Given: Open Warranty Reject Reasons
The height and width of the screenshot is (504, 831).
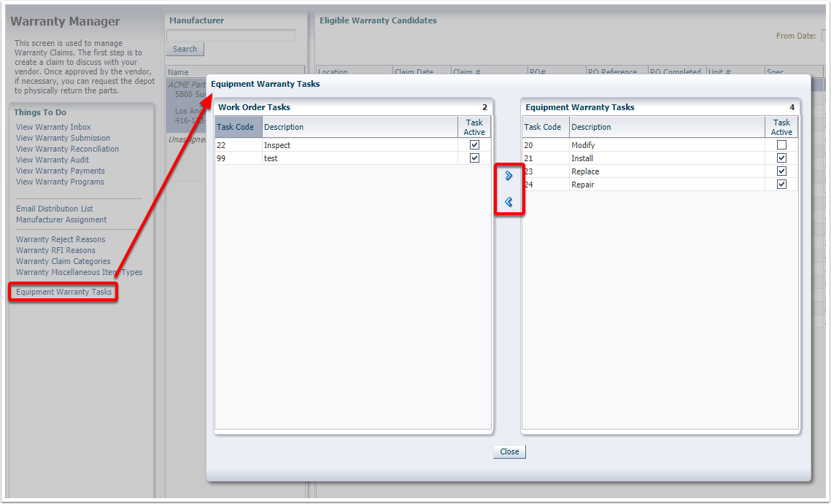Looking at the screenshot, I should point(61,239).
